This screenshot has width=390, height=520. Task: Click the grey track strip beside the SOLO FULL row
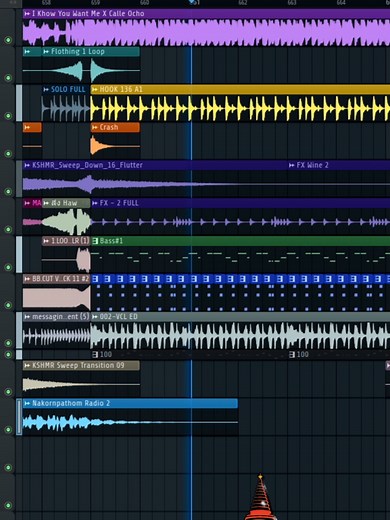tap(19, 103)
